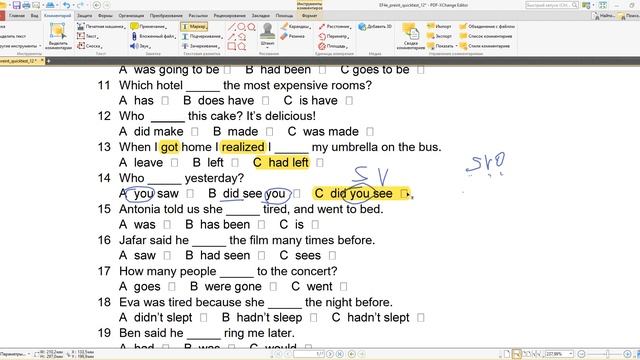The image size is (640, 360).
Task: Tick the box for 18 C 'hadn't slept'
Action: pos(421,318)
